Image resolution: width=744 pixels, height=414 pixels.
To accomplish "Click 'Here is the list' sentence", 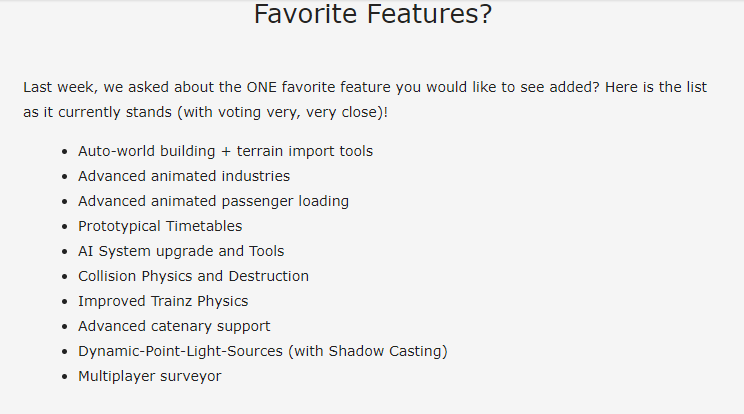I will coord(656,87).
